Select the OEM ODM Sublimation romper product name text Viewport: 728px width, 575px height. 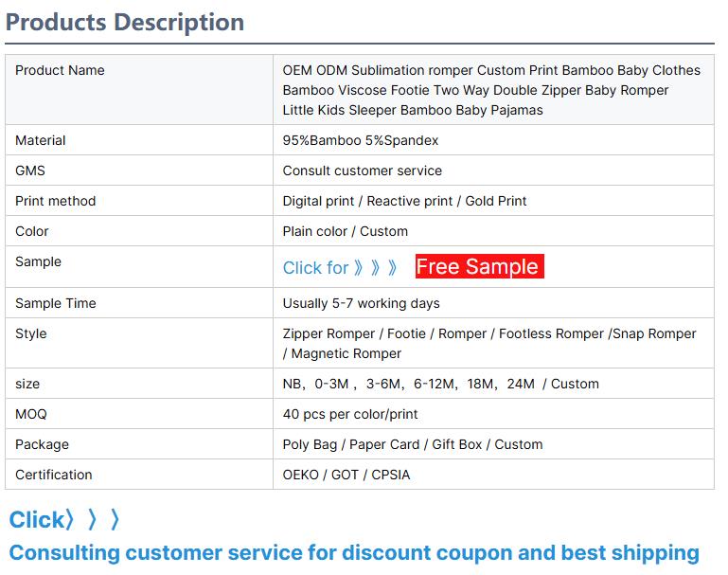[490, 90]
